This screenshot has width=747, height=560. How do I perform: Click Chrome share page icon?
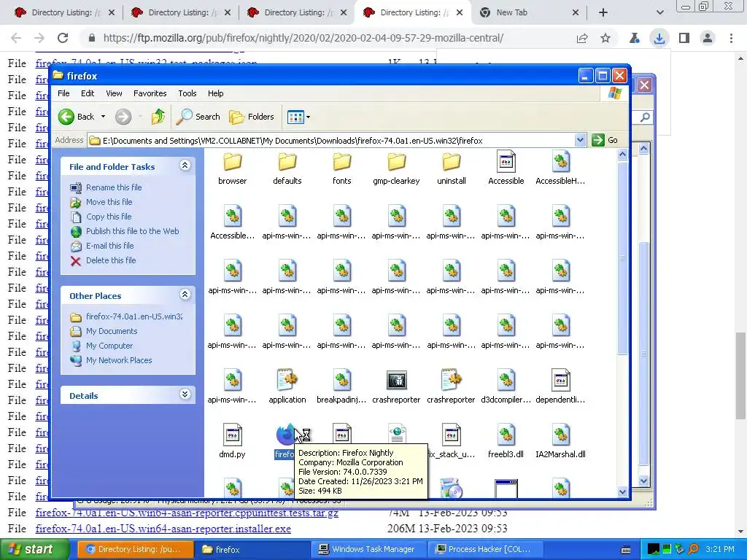click(582, 38)
